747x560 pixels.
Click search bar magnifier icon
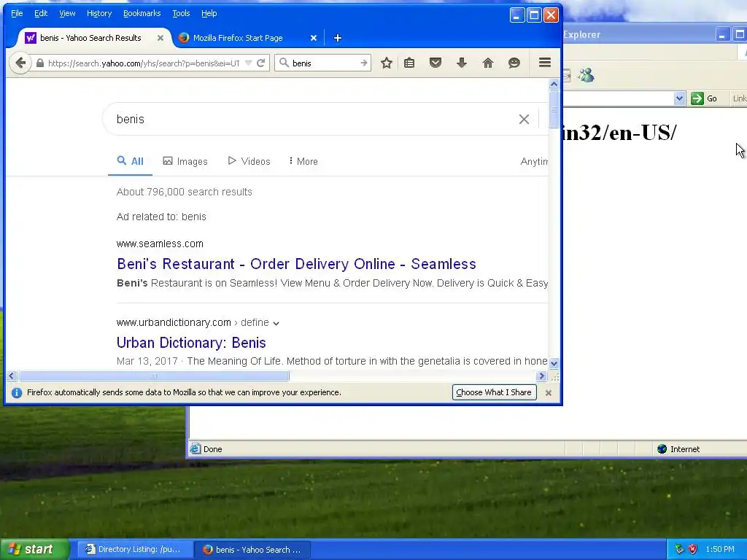(x=284, y=63)
